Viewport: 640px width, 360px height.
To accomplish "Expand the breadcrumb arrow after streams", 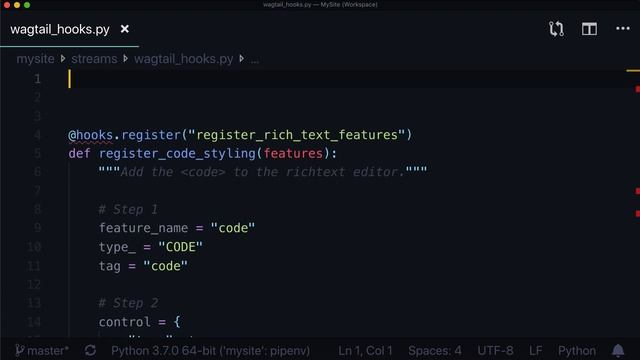I will pos(125,59).
